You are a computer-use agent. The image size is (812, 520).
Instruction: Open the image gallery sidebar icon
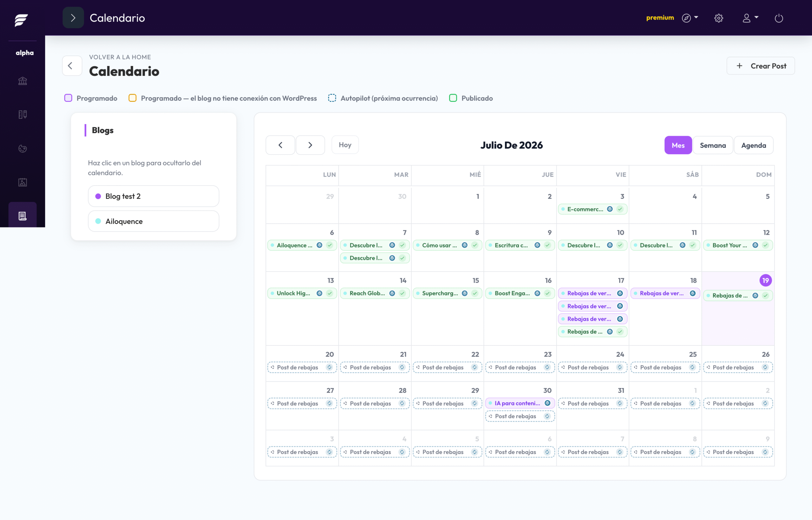coord(23,182)
